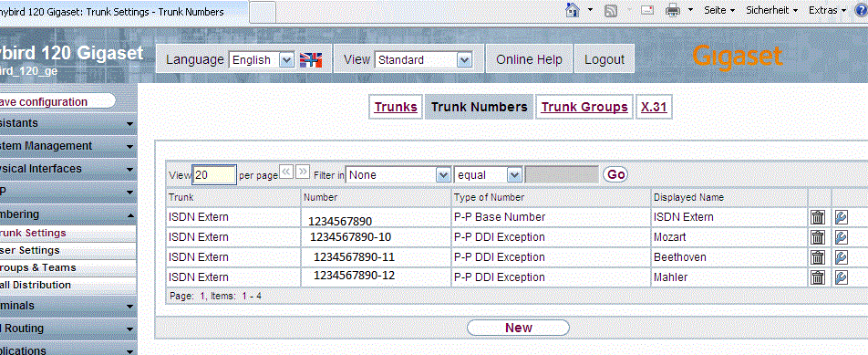Switch to the X.31 tab
The width and height of the screenshot is (868, 355).
(x=654, y=107)
